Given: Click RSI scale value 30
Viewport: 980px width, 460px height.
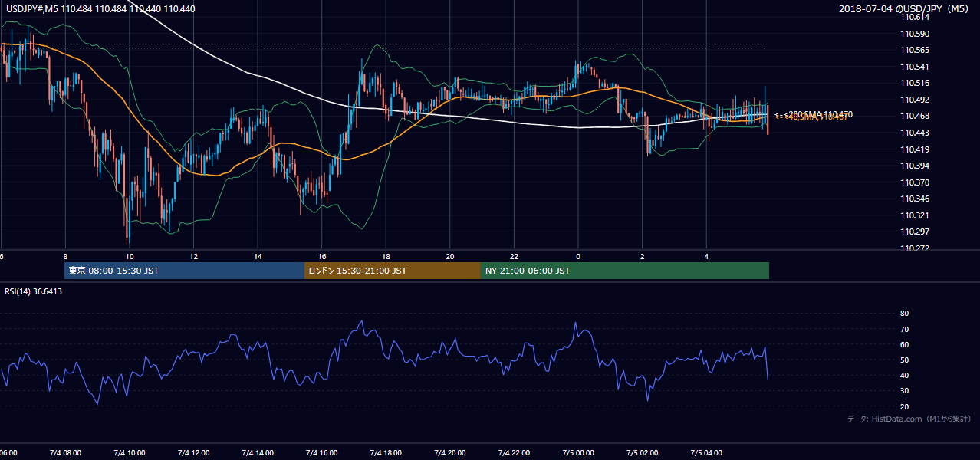Looking at the screenshot, I should coord(904,391).
